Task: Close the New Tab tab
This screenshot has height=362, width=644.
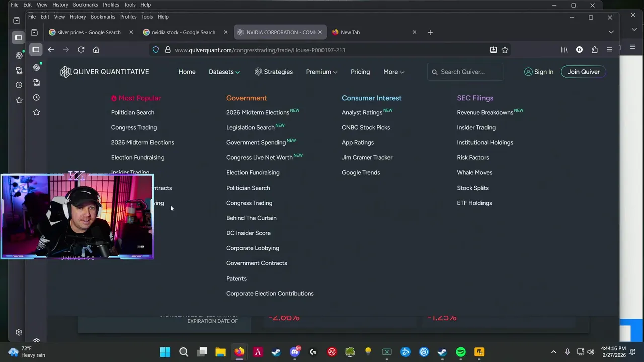Action: pos(414,32)
